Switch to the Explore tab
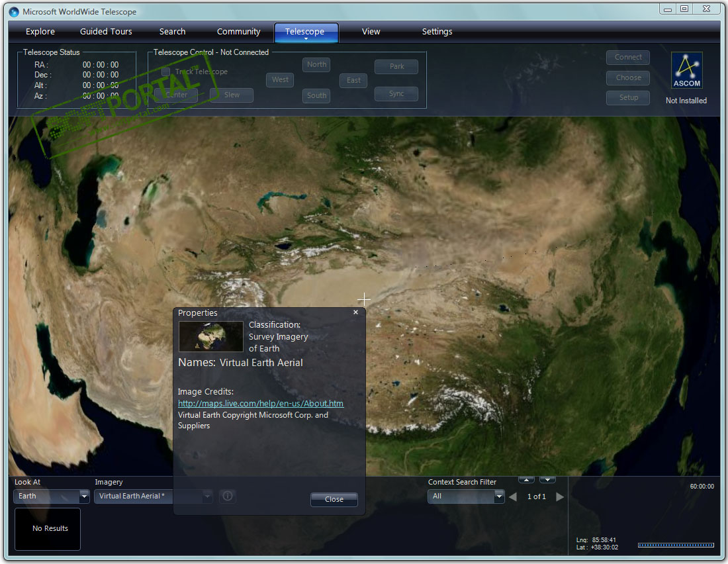The image size is (728, 564). tap(40, 32)
